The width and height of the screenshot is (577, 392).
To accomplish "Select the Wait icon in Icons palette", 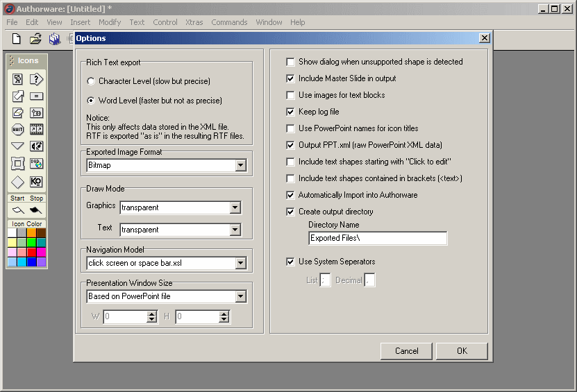I will pyautogui.click(x=18, y=129).
